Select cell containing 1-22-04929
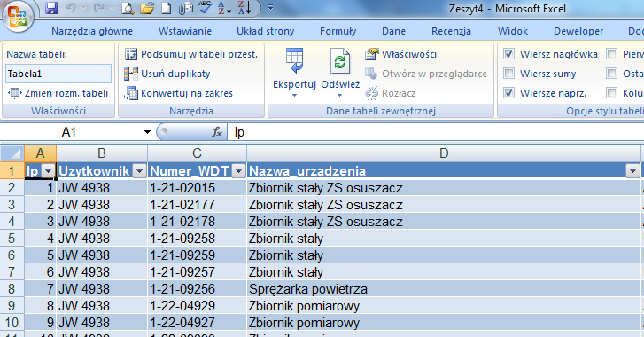This screenshot has height=337, width=644. click(197, 306)
